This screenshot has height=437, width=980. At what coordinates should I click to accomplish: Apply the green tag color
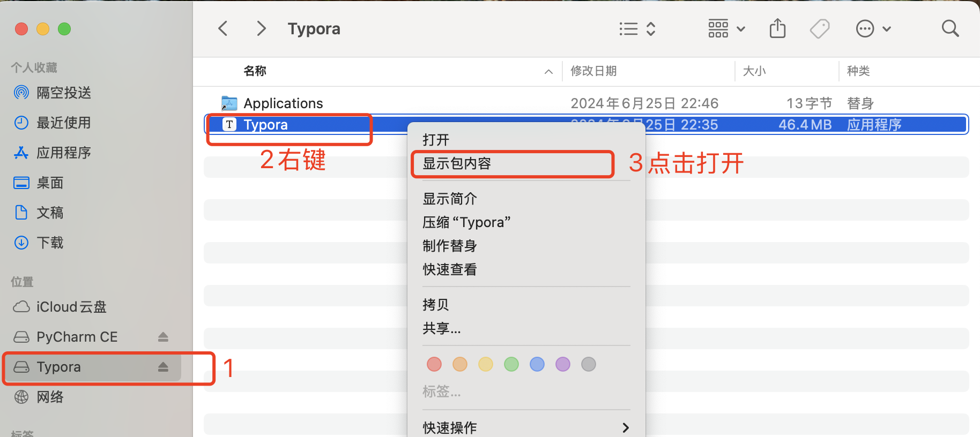(x=511, y=364)
